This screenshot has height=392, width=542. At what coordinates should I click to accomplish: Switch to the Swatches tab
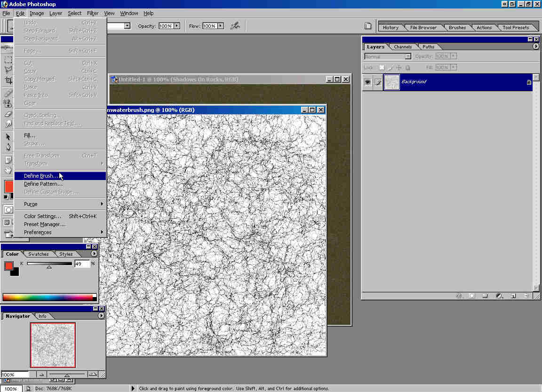click(38, 254)
